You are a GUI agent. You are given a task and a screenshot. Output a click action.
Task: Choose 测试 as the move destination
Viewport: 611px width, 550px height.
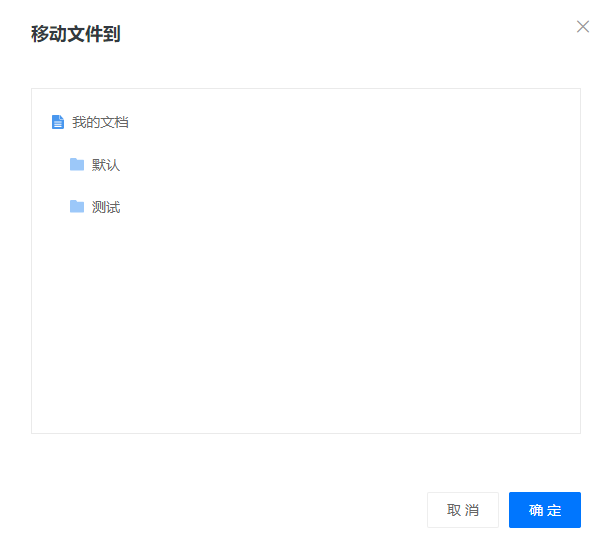[x=106, y=207]
